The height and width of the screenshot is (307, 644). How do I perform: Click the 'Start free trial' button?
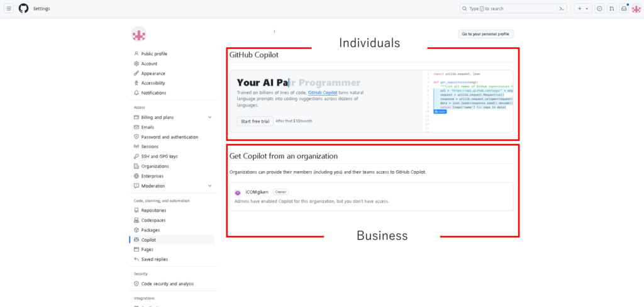255,121
